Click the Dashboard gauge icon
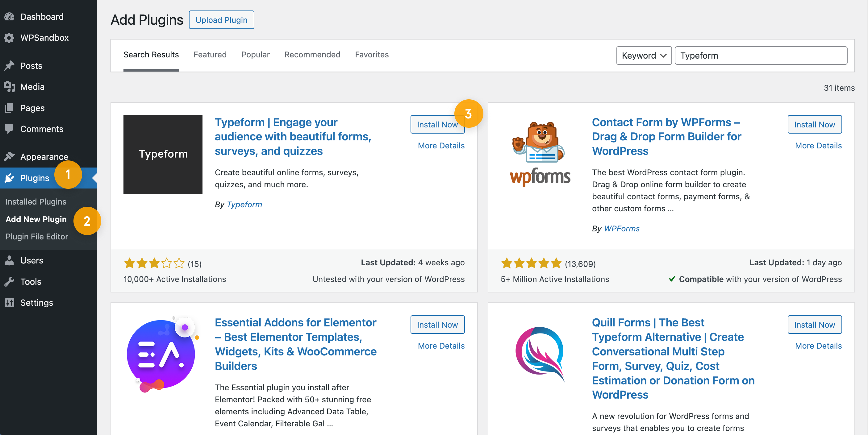868x435 pixels. 10,16
